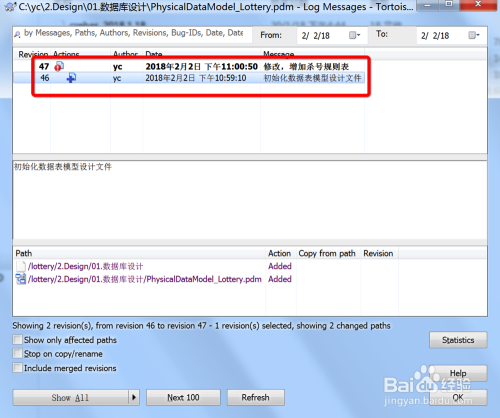This screenshot has height=418, width=500.
Task: Select revision 46 row number
Action: (45, 78)
